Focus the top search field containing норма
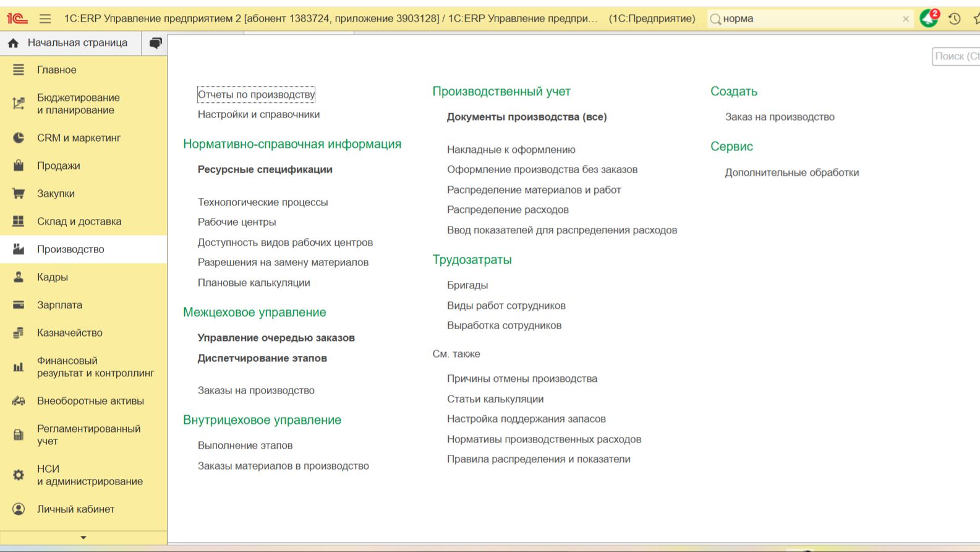Image resolution: width=980 pixels, height=552 pixels. point(811,19)
